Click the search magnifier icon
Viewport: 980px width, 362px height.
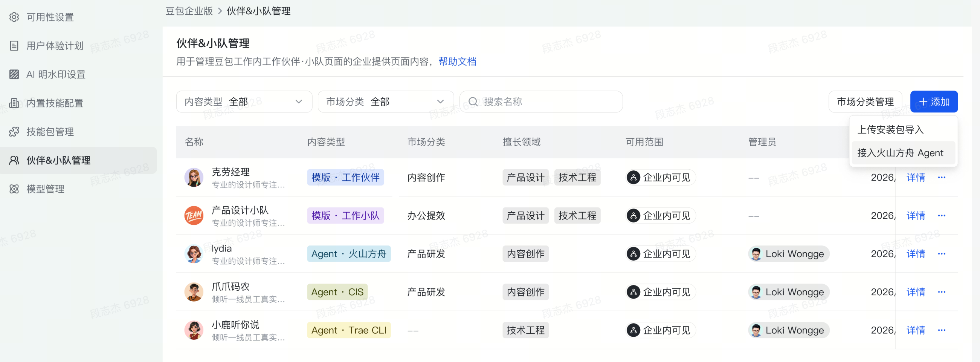point(473,102)
